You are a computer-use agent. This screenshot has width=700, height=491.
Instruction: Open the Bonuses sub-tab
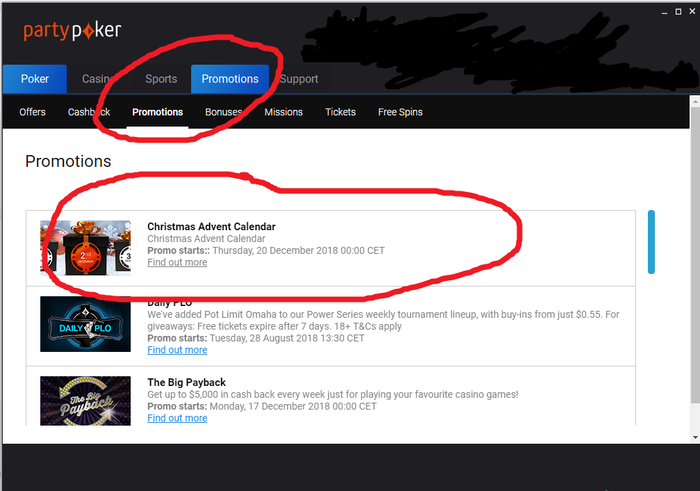coord(224,112)
